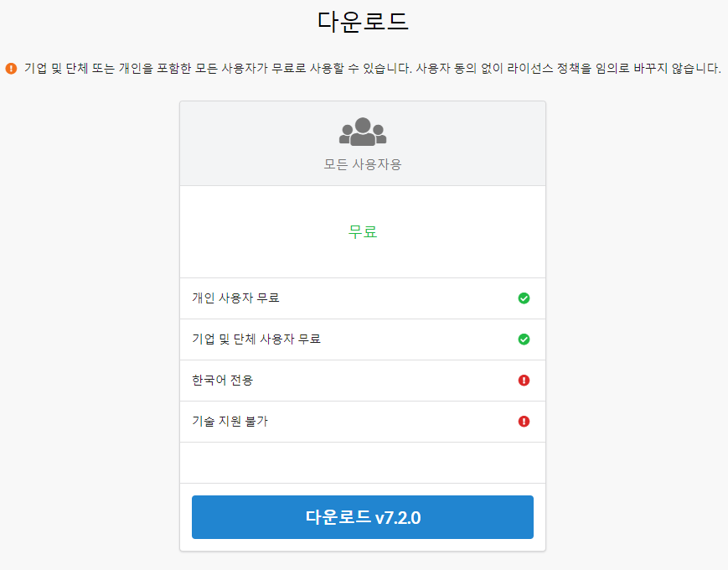The width and height of the screenshot is (728, 570).
Task: Click the 기술 지원 불가 row text
Action: pyautogui.click(x=230, y=422)
